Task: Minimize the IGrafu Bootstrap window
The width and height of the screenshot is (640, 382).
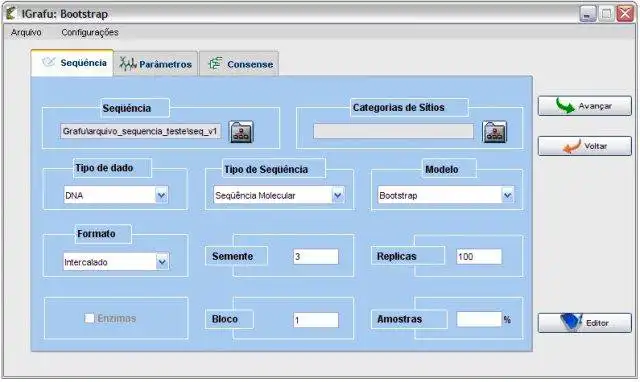Action: click(588, 14)
